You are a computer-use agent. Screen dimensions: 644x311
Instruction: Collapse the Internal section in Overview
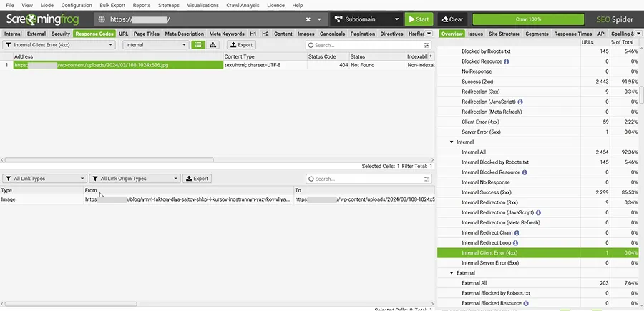(452, 142)
